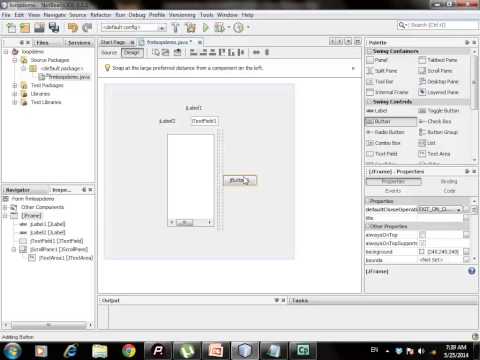Collapse Source Packages tree node
Viewport: 480px width, 360px height.
15,60
